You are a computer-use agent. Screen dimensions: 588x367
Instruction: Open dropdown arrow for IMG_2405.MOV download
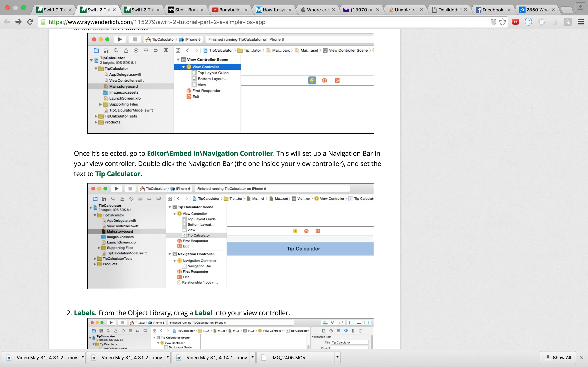point(337,357)
